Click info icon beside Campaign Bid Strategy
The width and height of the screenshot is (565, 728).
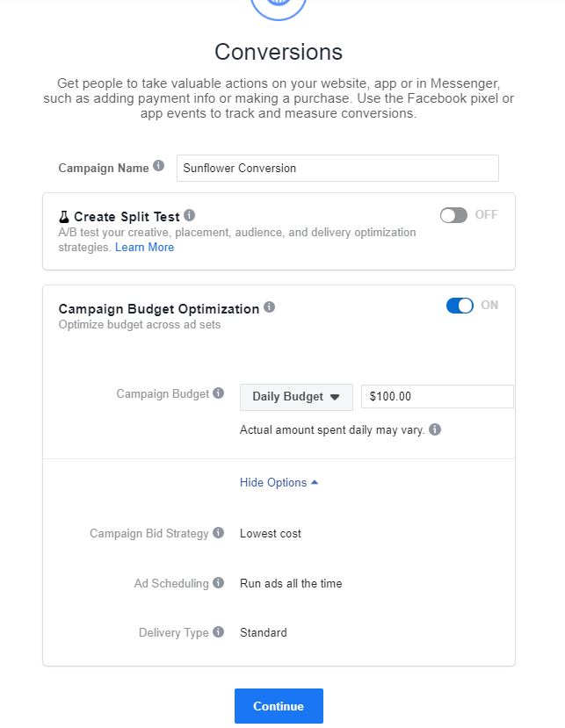pos(219,533)
